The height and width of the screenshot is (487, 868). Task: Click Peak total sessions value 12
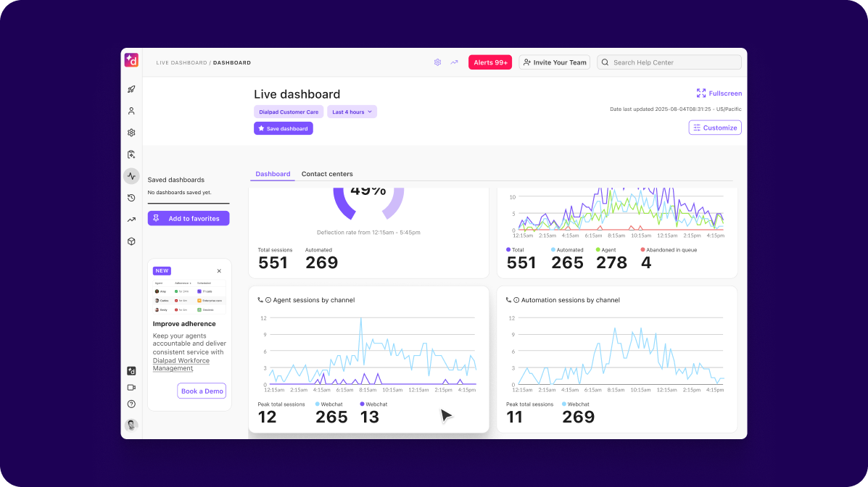coord(267,417)
